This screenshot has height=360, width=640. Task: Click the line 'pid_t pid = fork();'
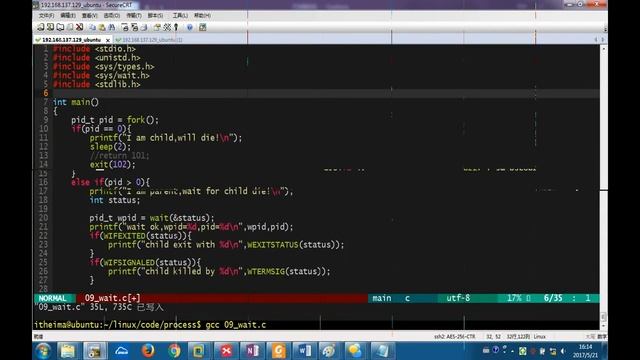point(115,120)
